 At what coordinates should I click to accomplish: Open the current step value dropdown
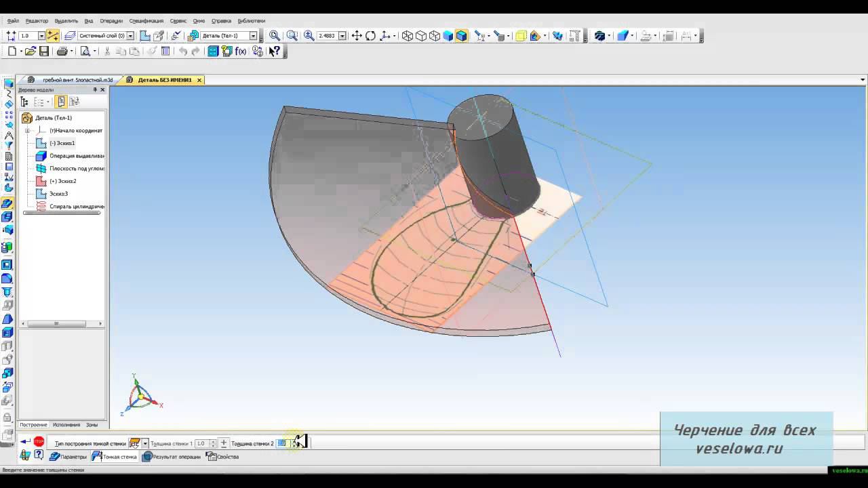pyautogui.click(x=41, y=36)
